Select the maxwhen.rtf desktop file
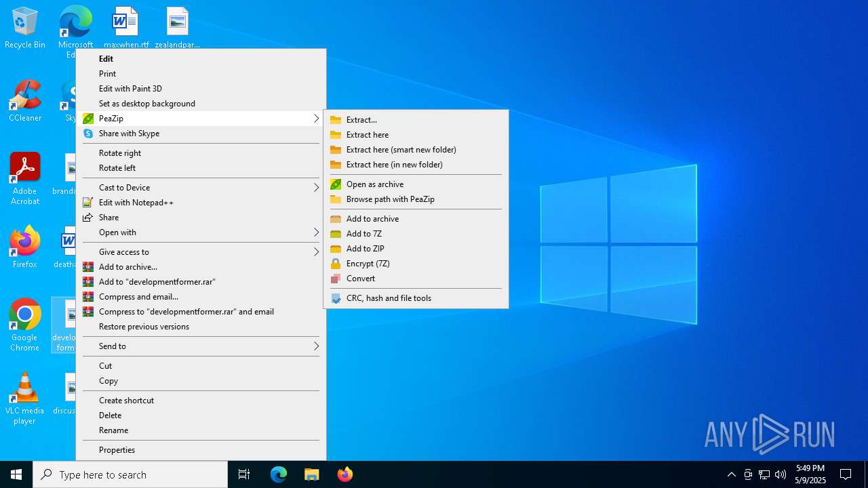 (126, 28)
